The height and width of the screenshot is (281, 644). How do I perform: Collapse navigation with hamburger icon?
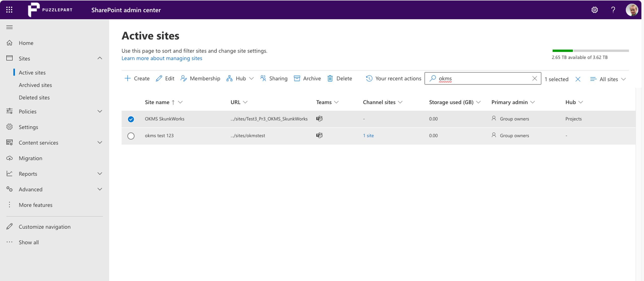9,27
